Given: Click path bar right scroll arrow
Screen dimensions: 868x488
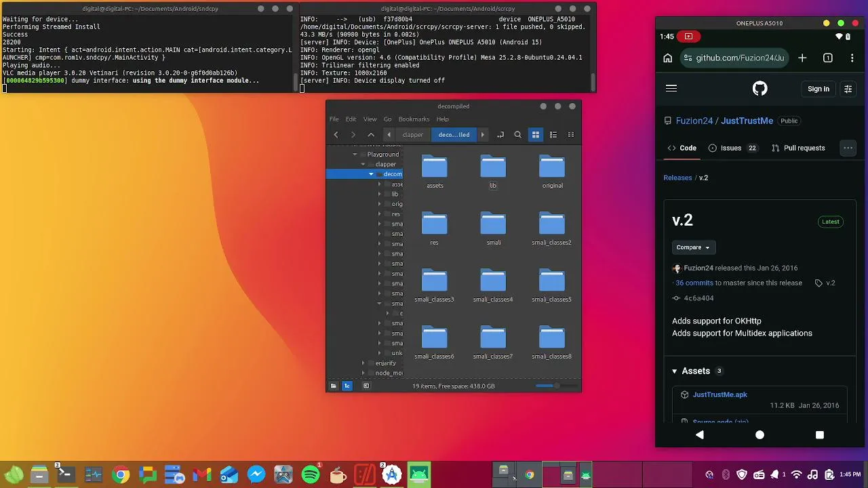Looking at the screenshot, I should pos(482,135).
